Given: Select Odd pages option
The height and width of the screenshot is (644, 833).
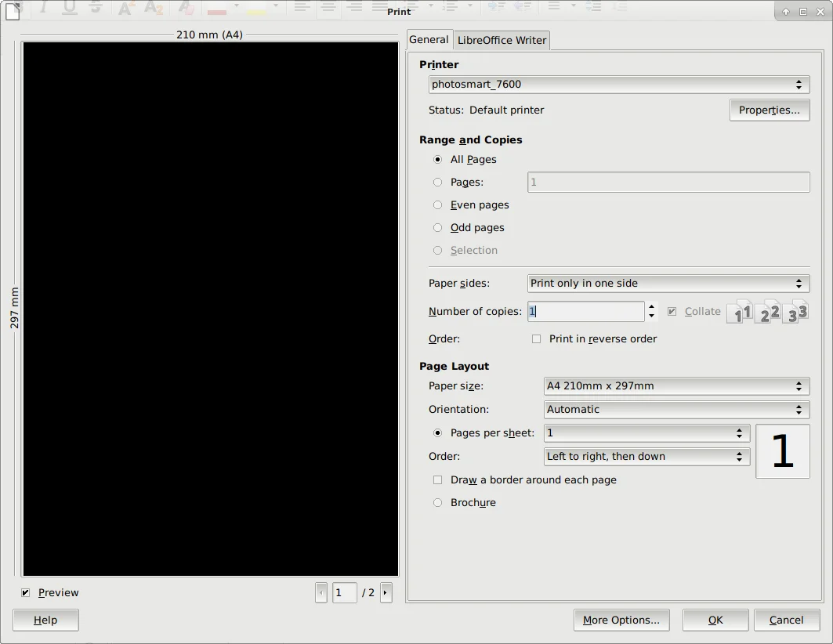Looking at the screenshot, I should (x=438, y=228).
